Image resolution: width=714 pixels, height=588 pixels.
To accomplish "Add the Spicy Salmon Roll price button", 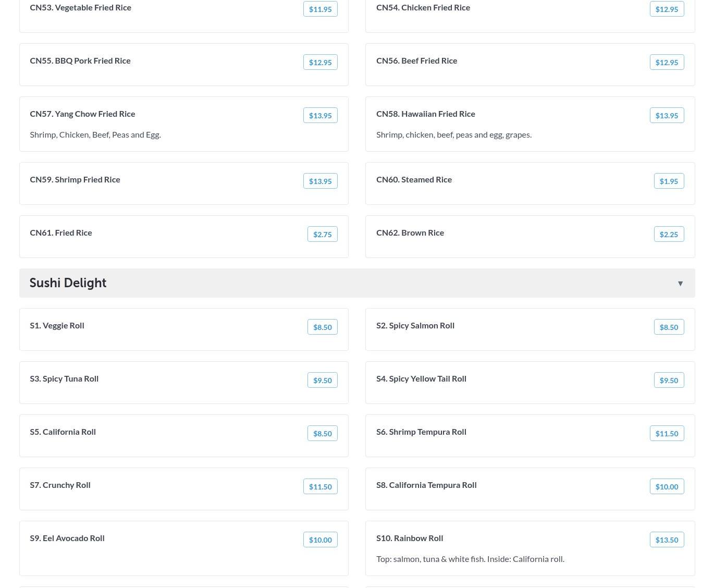I will click(x=669, y=327).
